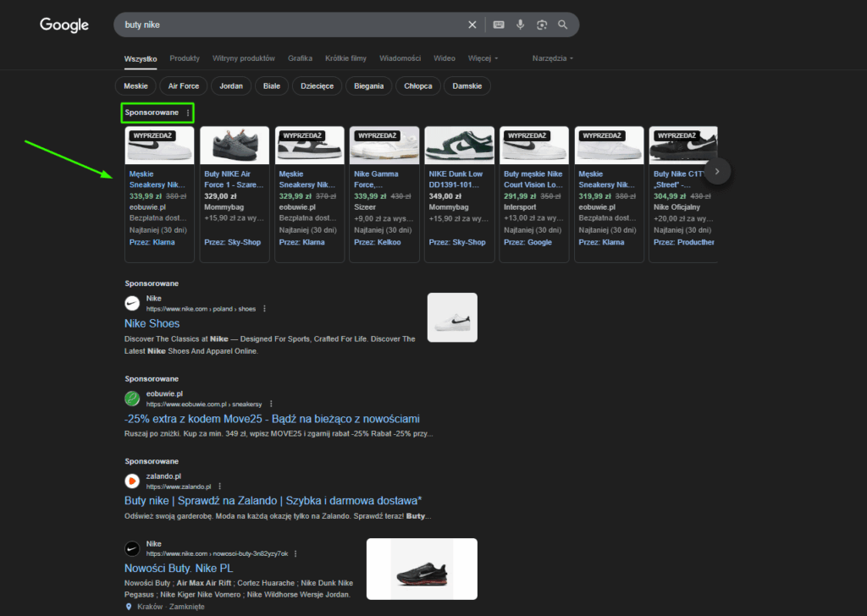Open the Nowości Buty. Nike PL result

(179, 569)
